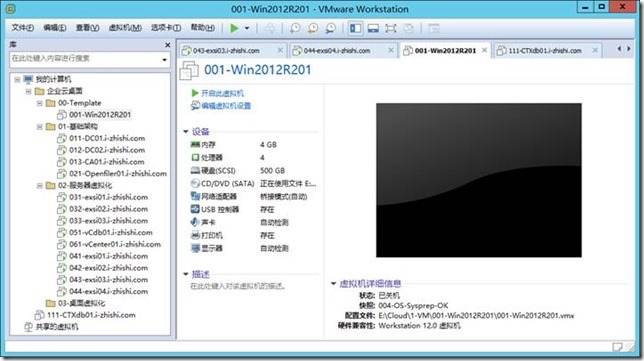Click the console view icon on toolbar
This screenshot has height=361, width=644.
(x=434, y=28)
